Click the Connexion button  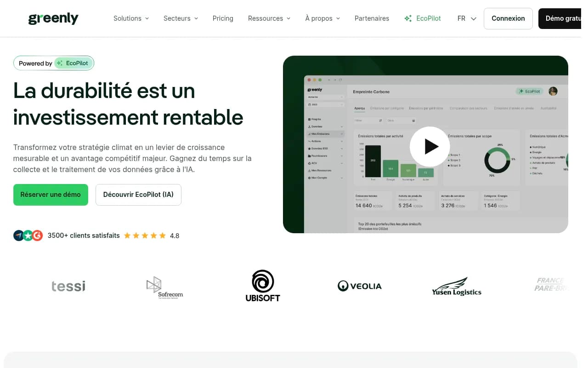click(508, 18)
